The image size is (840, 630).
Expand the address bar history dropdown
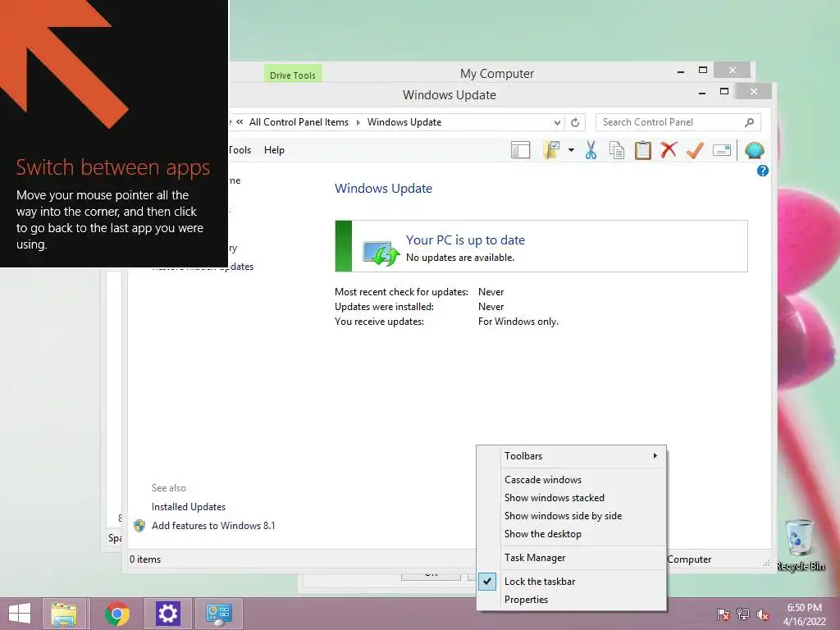(557, 122)
